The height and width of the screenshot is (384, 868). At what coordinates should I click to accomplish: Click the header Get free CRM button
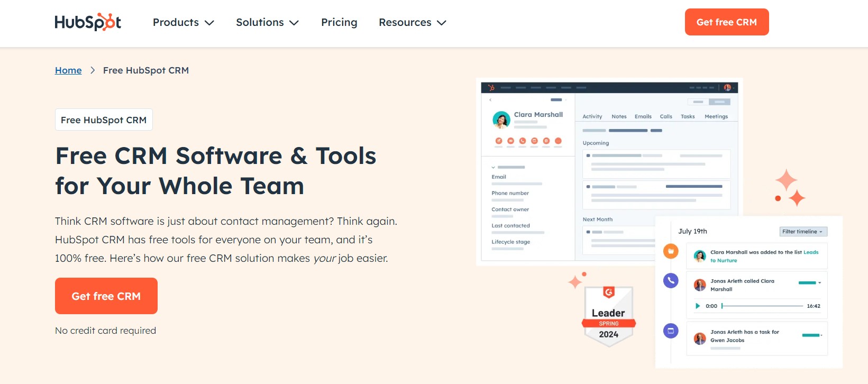[x=727, y=22]
